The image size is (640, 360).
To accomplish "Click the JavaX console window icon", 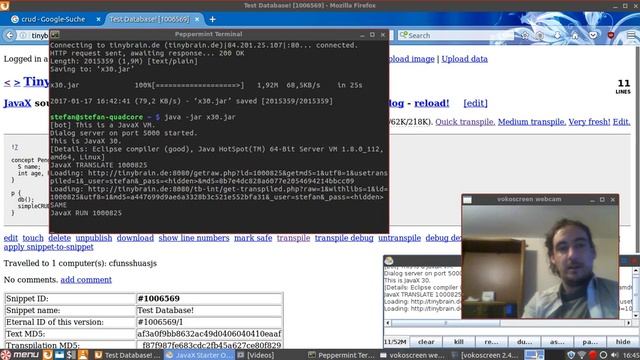I will [389, 260].
